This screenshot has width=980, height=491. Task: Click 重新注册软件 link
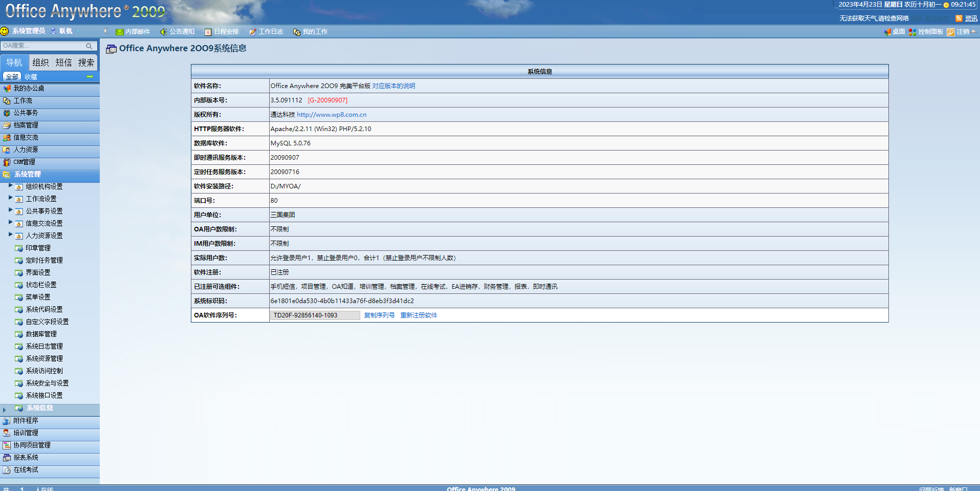pos(419,315)
